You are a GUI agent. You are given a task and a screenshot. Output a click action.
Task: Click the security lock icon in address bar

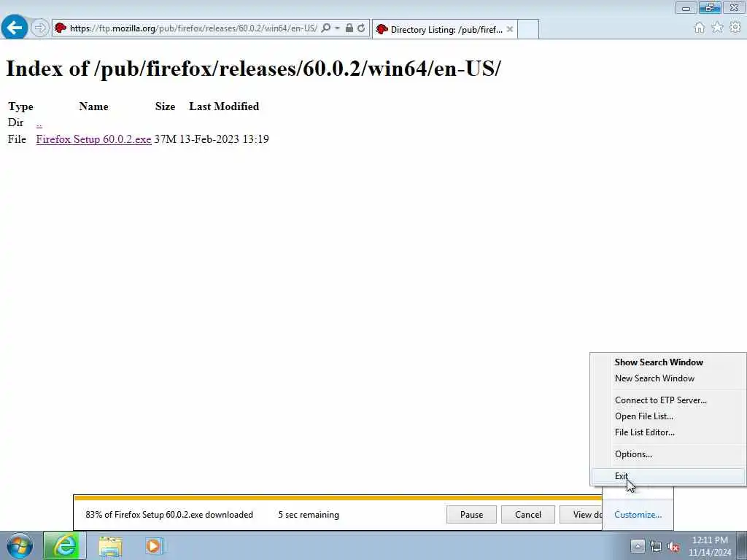[x=349, y=28]
